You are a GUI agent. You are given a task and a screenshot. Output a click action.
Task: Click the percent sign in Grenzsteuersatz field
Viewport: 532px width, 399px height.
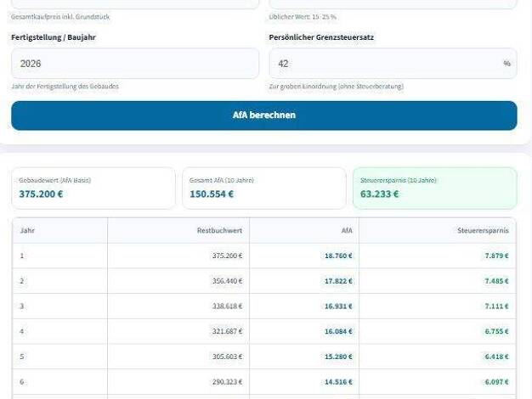click(x=507, y=64)
